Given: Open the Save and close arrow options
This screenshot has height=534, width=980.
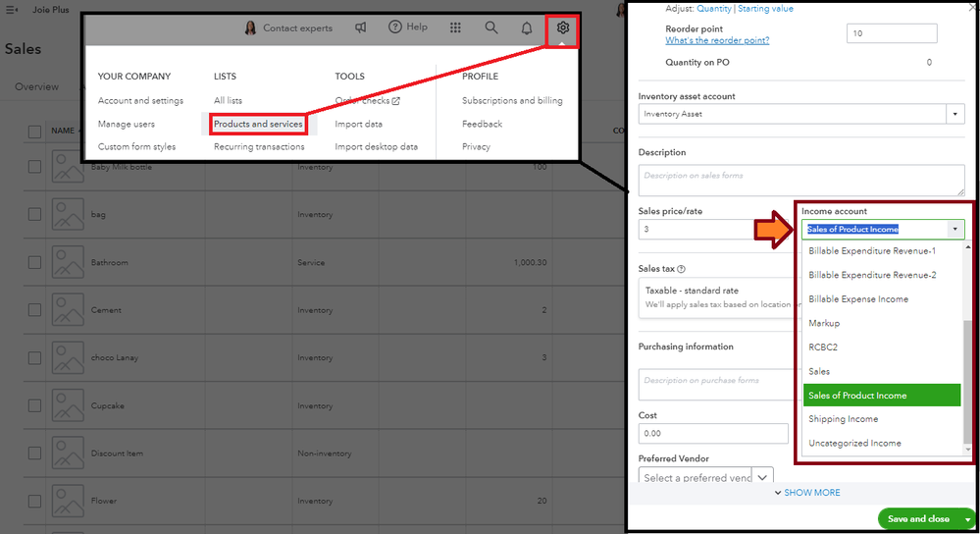Looking at the screenshot, I should (x=968, y=519).
